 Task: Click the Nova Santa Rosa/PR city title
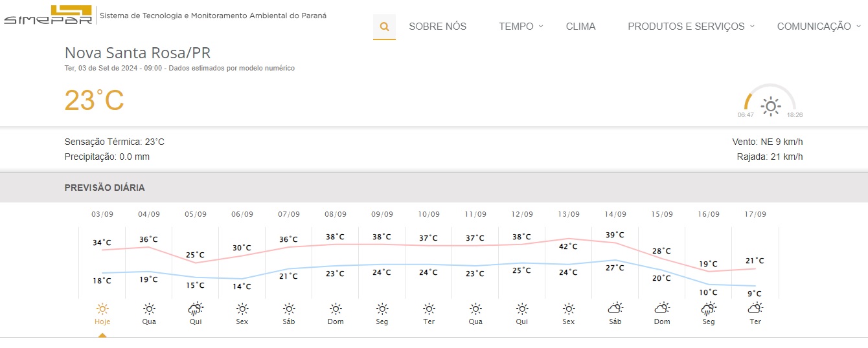[137, 53]
